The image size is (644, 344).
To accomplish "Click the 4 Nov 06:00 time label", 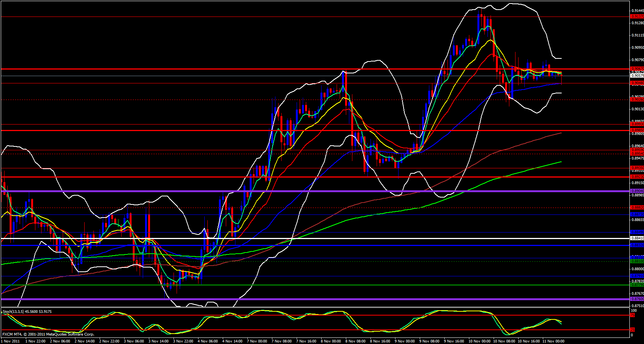I will 208,341.
